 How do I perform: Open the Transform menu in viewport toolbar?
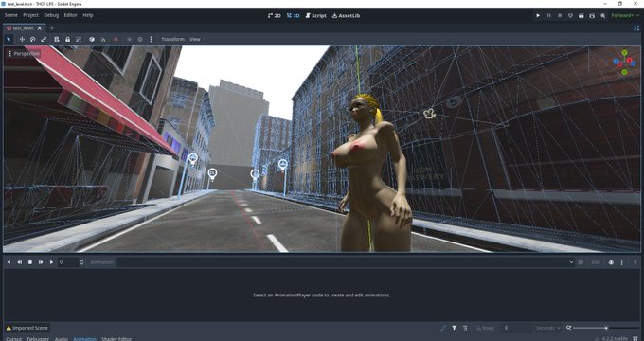pos(172,39)
